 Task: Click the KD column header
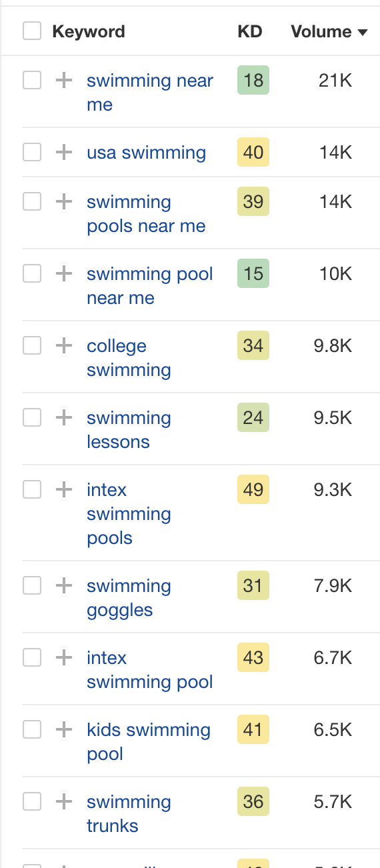[250, 31]
